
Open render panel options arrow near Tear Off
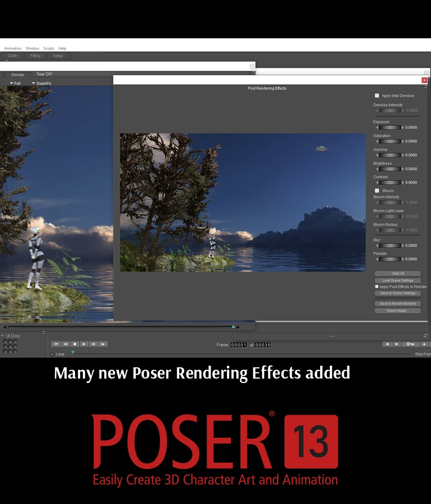(x=253, y=73)
